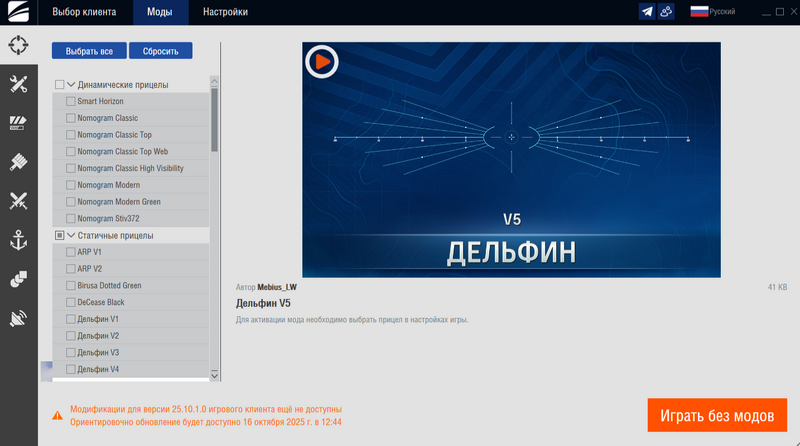Viewport: 800px width, 446px height.
Task: Open the crosshair sights category in sidebar
Action: click(x=18, y=45)
